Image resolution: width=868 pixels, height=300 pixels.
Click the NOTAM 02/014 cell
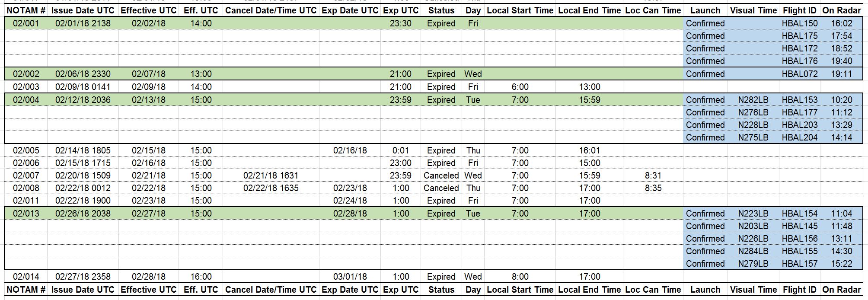(26, 277)
